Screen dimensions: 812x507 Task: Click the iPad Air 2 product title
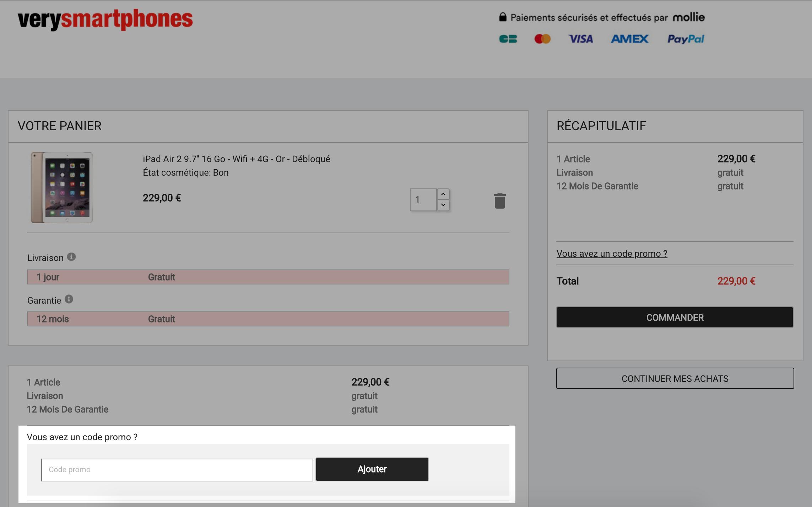click(236, 159)
